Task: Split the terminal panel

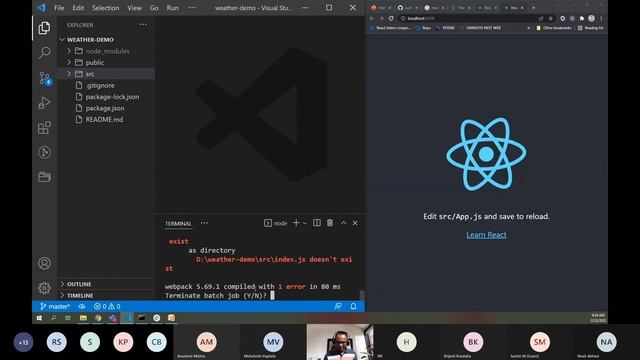Action: [317, 223]
